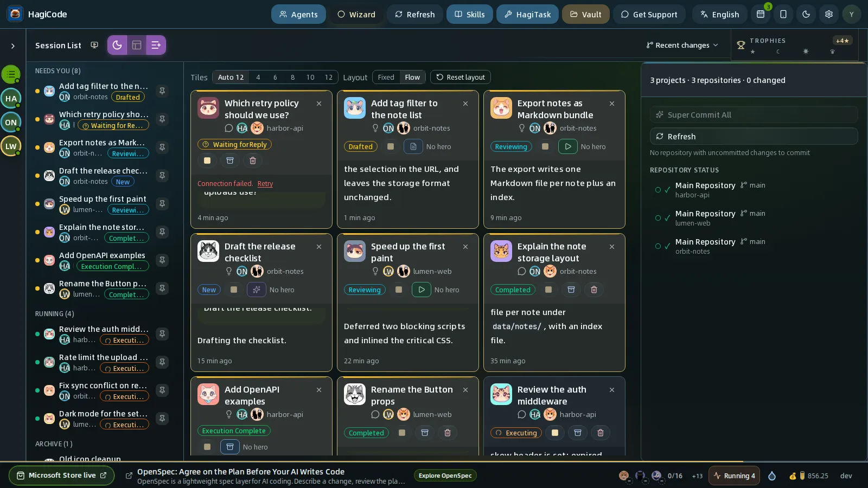Run the 'Export notes as Markdown bundle' card
The width and height of the screenshot is (868, 488).
point(567,146)
